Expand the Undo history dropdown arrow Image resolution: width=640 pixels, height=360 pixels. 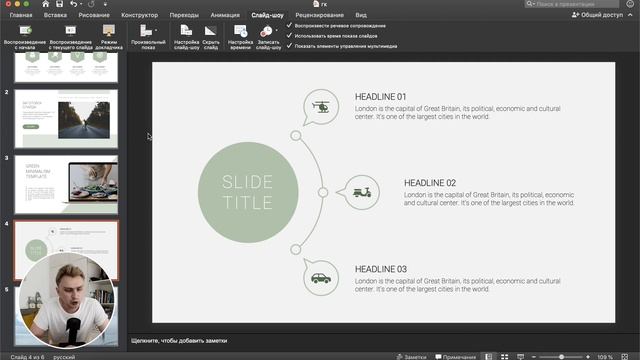[x=81, y=4]
